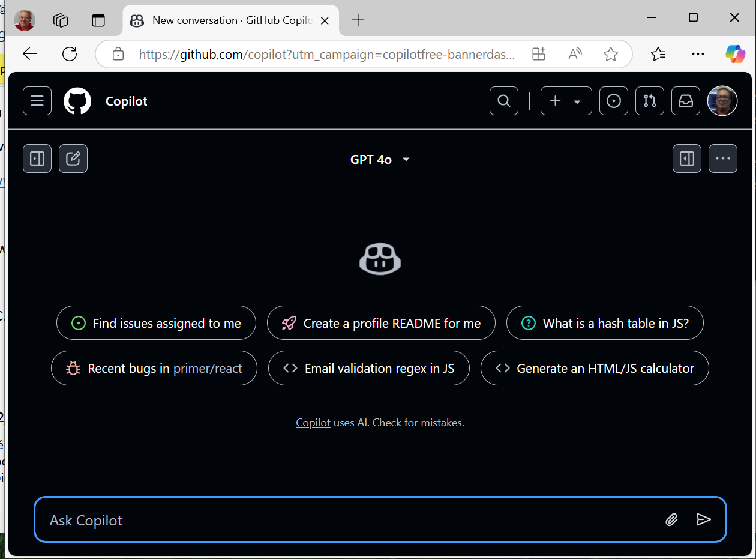Image resolution: width=756 pixels, height=559 pixels.
Task: Open the GitHub search magnifier
Action: 504,101
